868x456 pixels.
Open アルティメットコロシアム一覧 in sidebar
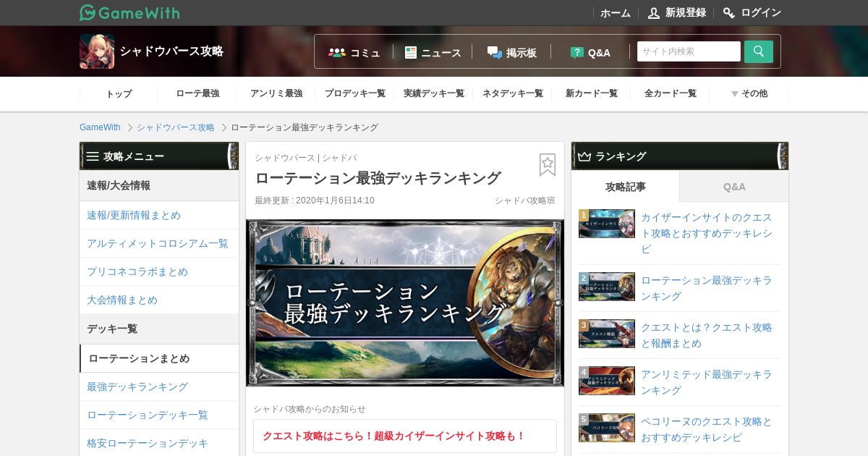(x=159, y=243)
